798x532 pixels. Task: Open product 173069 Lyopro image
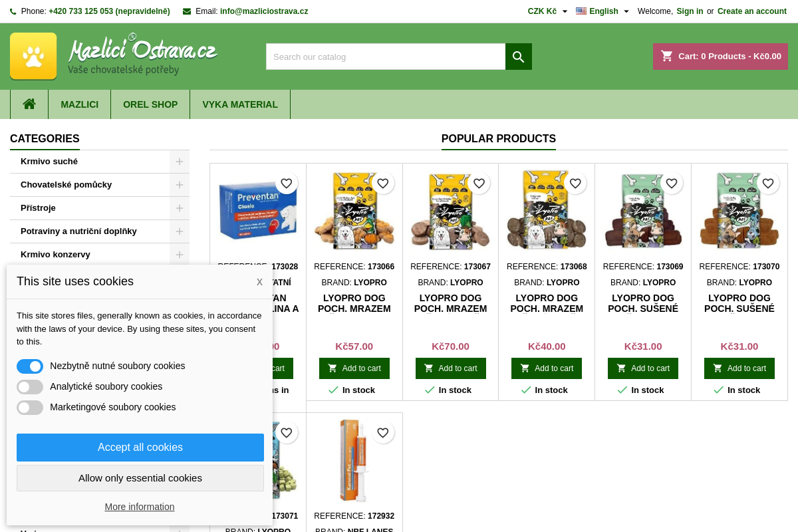click(643, 211)
